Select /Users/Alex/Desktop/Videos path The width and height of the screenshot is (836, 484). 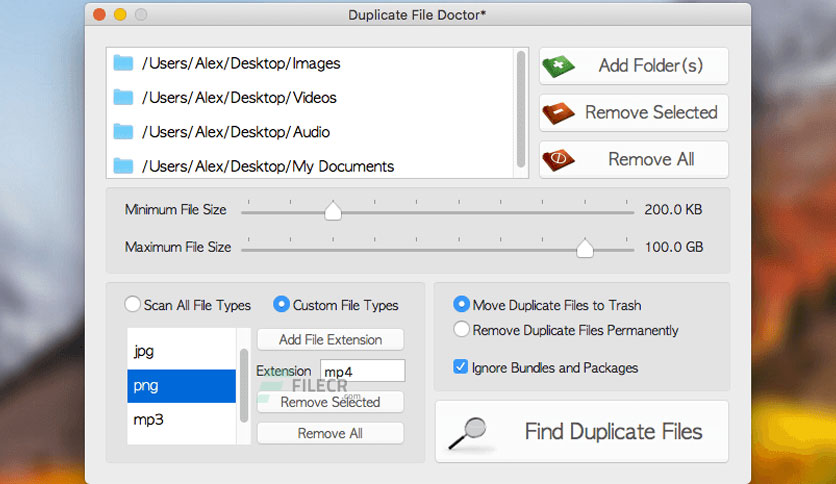click(x=239, y=98)
